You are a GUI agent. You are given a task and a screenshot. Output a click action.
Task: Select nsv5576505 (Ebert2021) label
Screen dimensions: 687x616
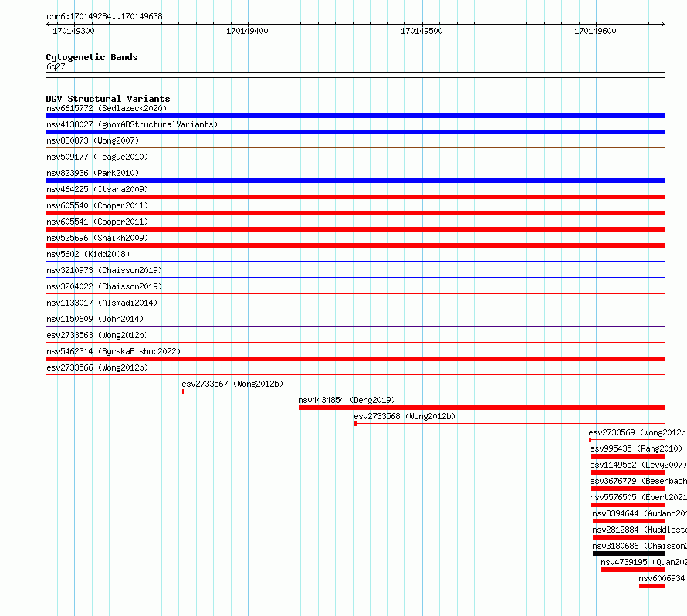tap(638, 497)
